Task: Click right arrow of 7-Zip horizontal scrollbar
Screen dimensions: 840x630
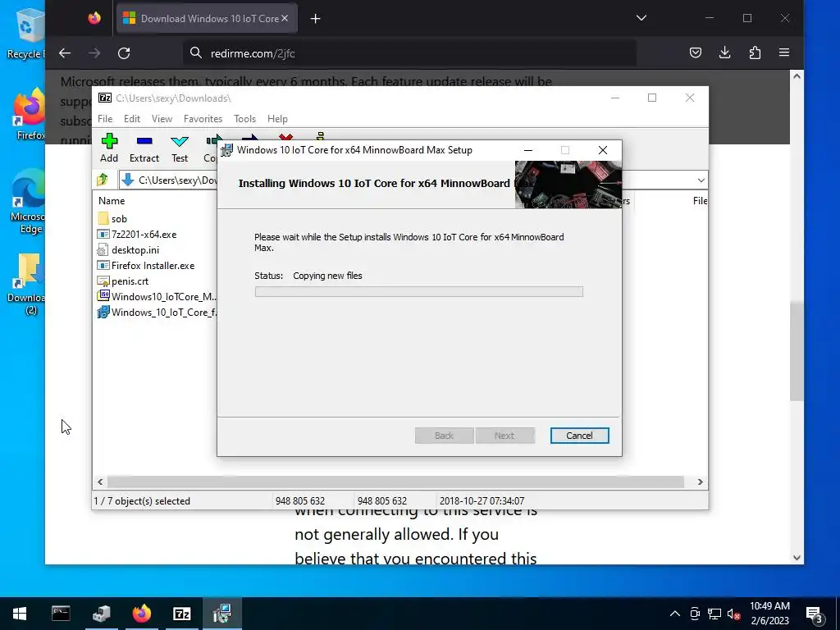Action: pyautogui.click(x=700, y=482)
